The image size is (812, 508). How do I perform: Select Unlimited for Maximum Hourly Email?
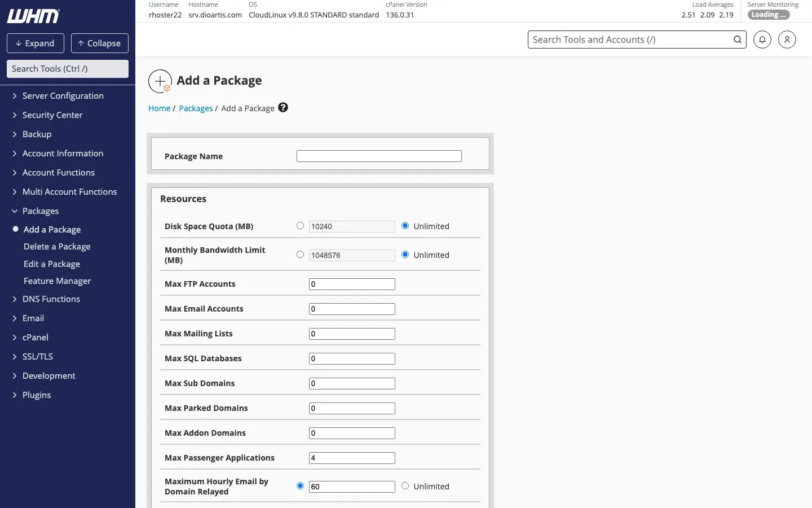coord(405,486)
